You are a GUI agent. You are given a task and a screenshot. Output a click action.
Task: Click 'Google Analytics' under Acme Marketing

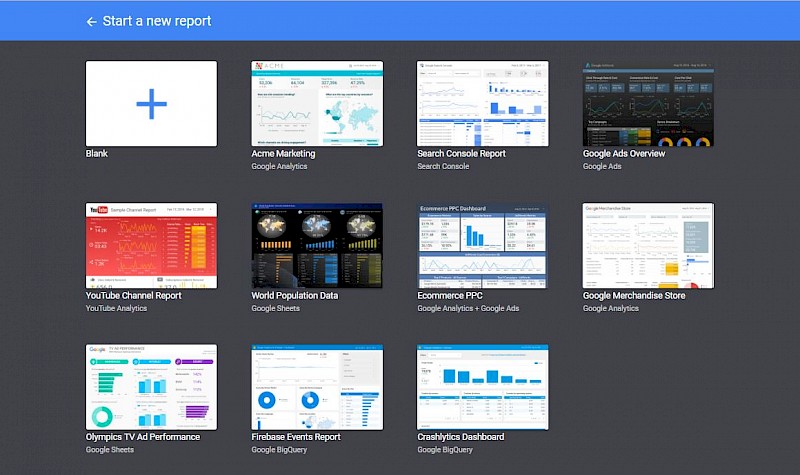tap(279, 166)
